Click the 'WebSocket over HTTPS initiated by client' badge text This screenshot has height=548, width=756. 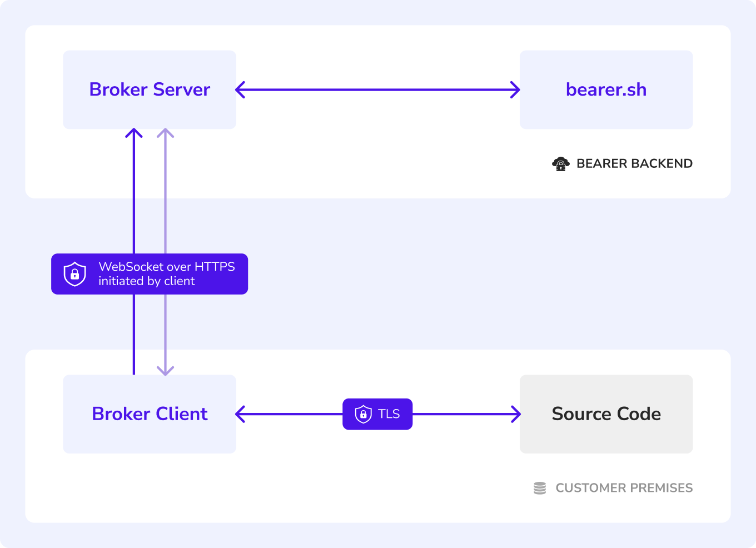(x=167, y=274)
